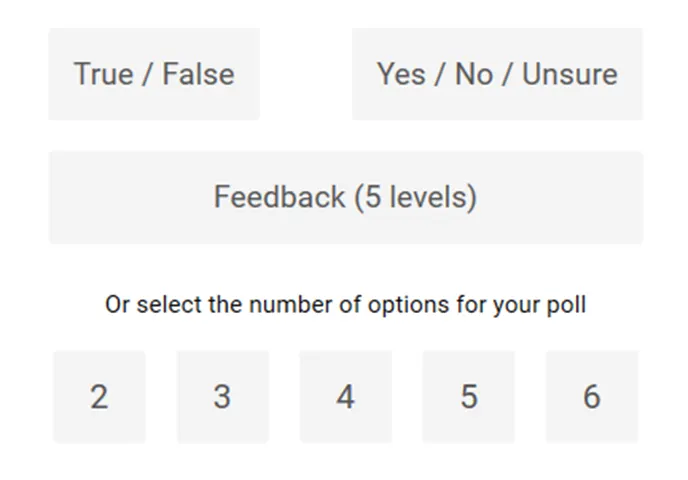Choose the Yes / No / Unsure poll

[497, 74]
